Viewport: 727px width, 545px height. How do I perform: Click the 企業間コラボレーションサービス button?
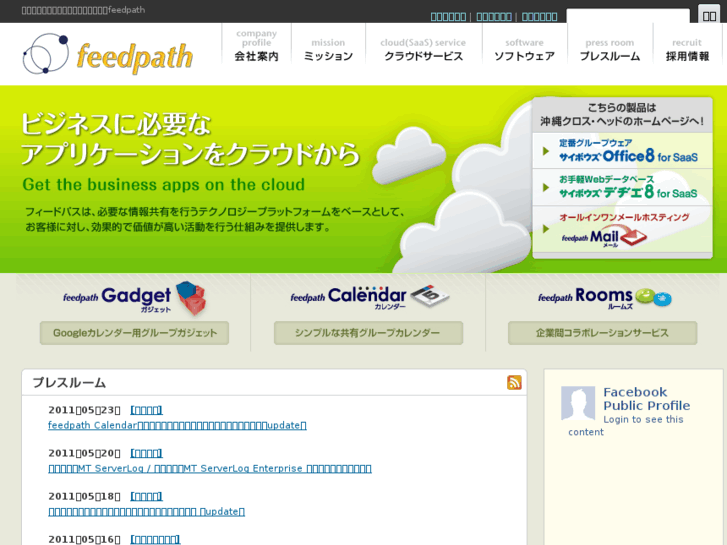click(x=602, y=333)
